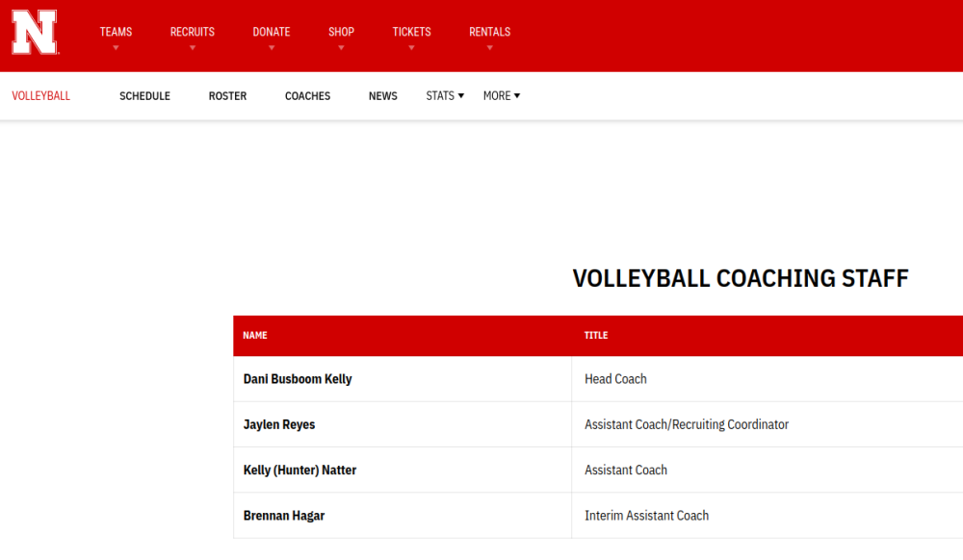Screen dimensions: 963x560
Task: Expand the Rentals menu
Action: click(489, 33)
